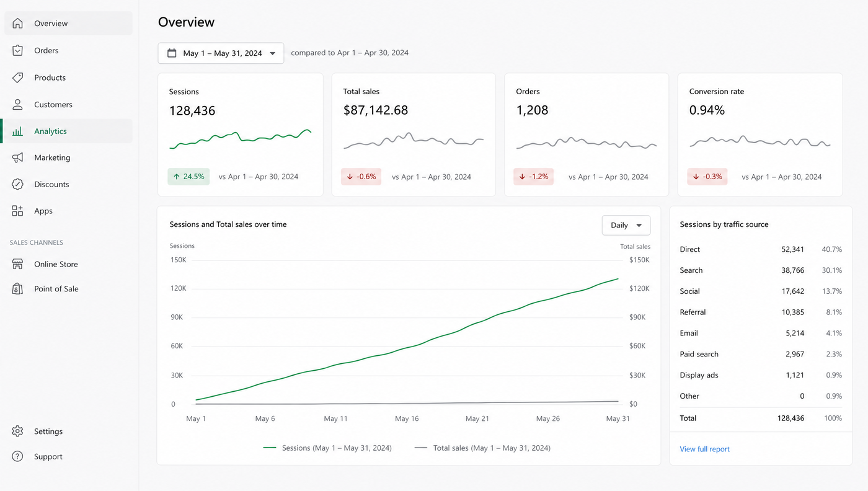Viewport: 868px width, 491px height.
Task: Click the Point of Sale bag icon
Action: (17, 289)
